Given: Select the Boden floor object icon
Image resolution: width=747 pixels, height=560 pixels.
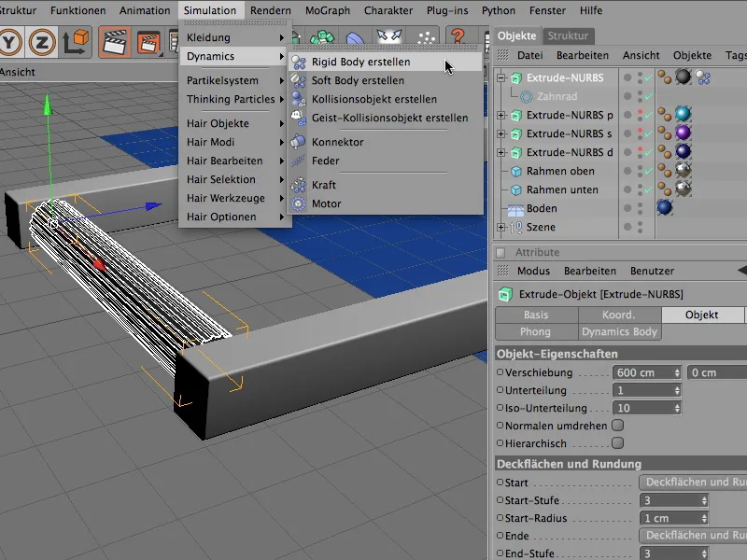Looking at the screenshot, I should coord(514,208).
